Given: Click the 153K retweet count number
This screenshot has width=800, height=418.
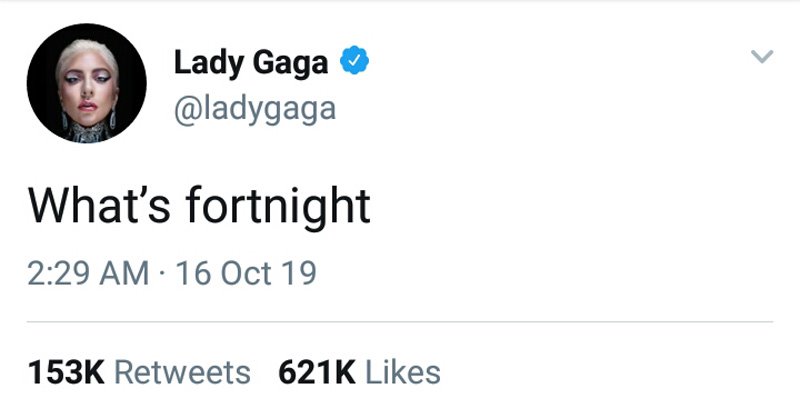Looking at the screenshot, I should point(65,372).
